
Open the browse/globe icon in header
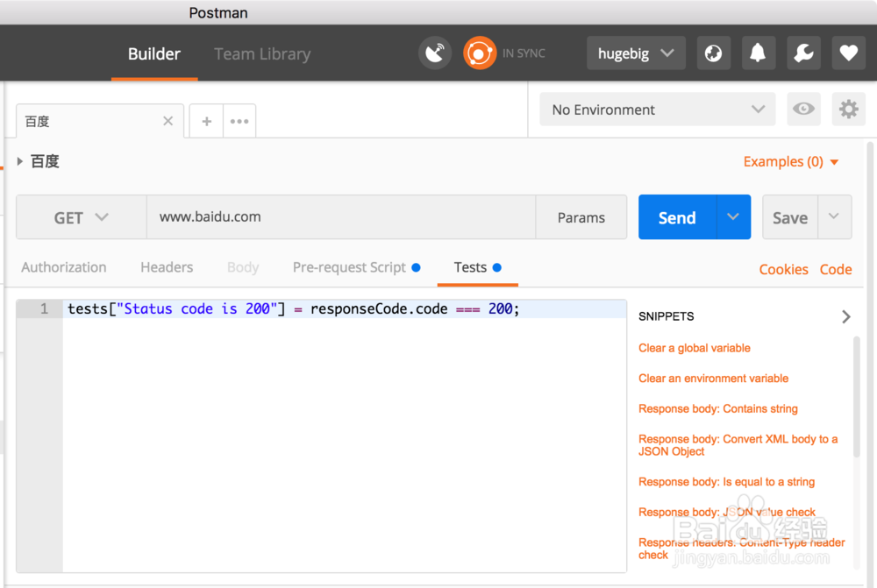713,53
